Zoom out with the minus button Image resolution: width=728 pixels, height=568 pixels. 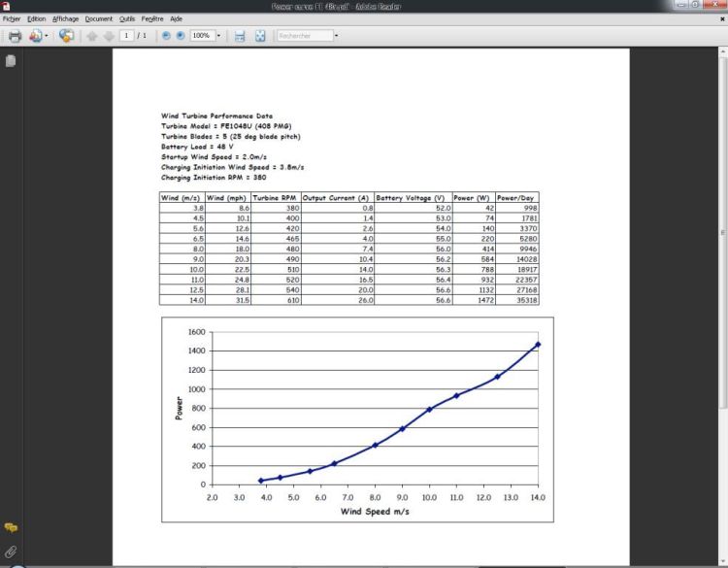tap(166, 36)
